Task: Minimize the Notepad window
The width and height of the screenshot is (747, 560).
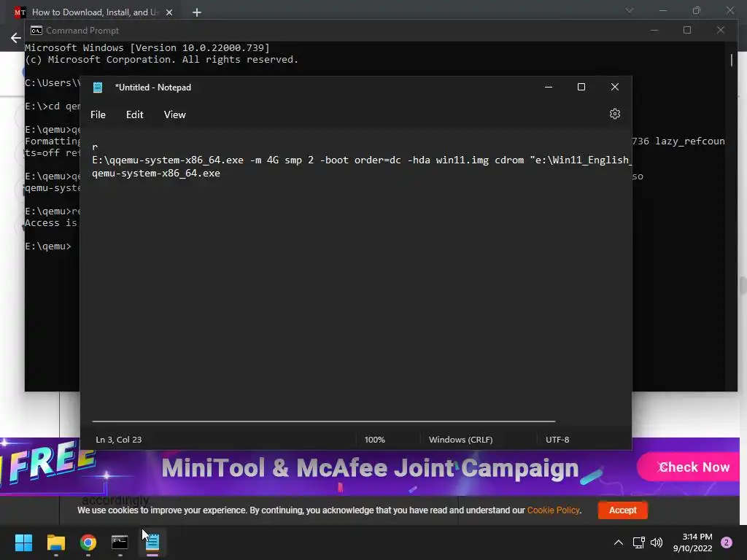Action: click(x=549, y=87)
